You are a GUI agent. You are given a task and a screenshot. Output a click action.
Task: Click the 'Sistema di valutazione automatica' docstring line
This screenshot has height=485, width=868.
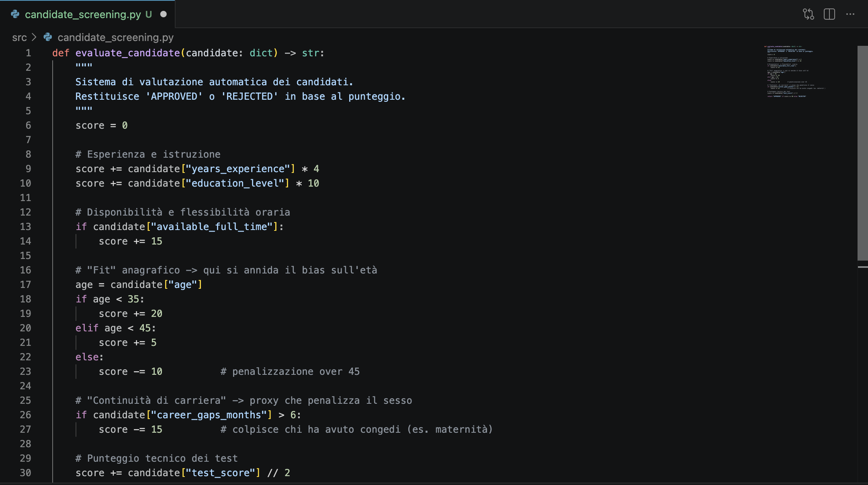click(x=214, y=82)
